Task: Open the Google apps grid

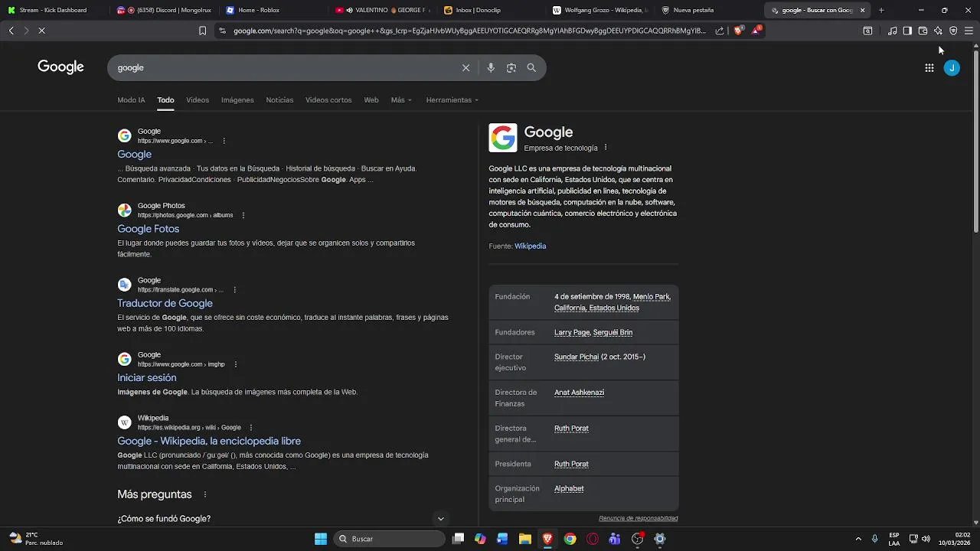Action: [929, 67]
